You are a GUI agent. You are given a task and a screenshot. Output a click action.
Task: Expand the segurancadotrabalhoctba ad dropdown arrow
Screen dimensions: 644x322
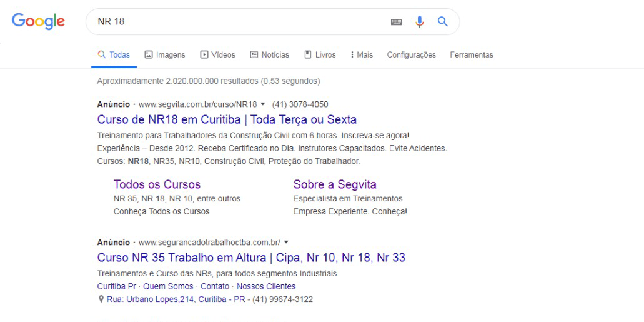pos(286,242)
